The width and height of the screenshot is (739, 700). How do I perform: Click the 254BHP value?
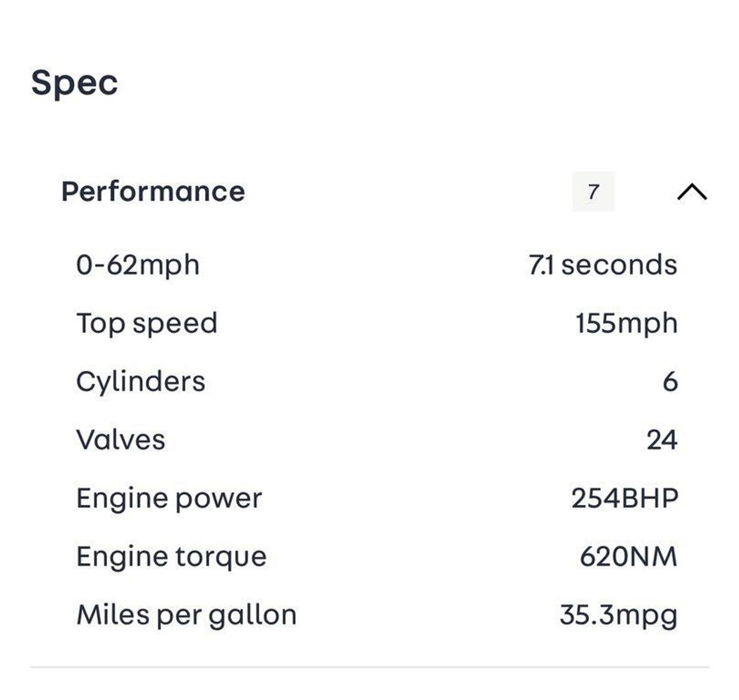tap(625, 498)
